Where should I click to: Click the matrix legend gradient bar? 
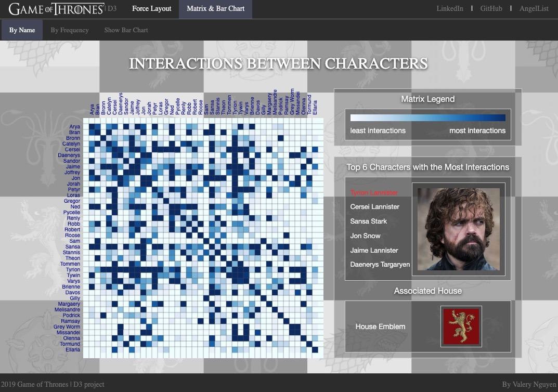tap(428, 117)
